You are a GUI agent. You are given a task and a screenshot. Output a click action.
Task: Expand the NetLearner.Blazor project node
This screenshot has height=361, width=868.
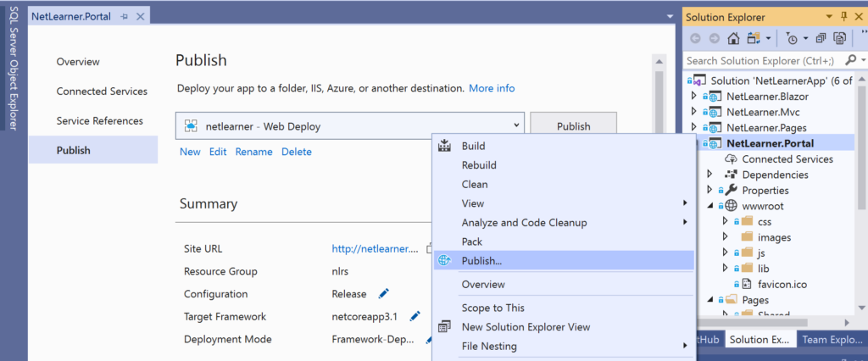point(694,97)
